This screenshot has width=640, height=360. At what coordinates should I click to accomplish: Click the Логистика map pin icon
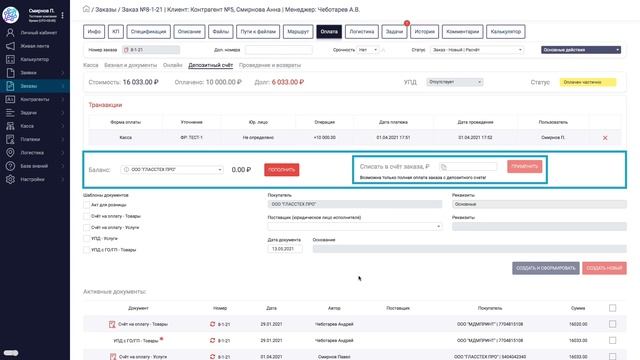[x=10, y=153]
